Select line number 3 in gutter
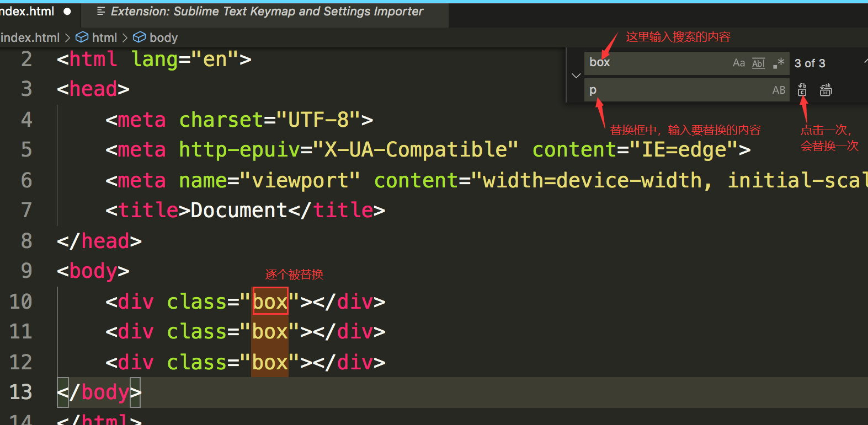Viewport: 868px width, 425px height. 26,89
